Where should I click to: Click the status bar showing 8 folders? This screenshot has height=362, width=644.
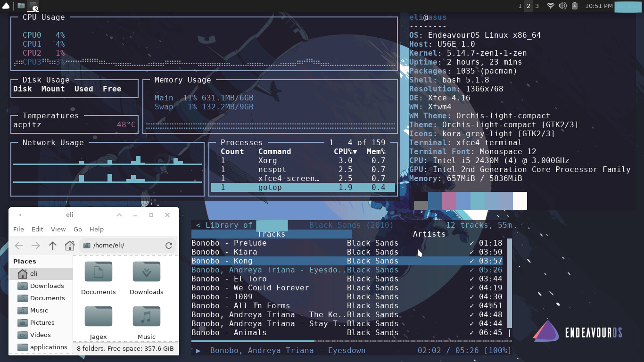125,349
